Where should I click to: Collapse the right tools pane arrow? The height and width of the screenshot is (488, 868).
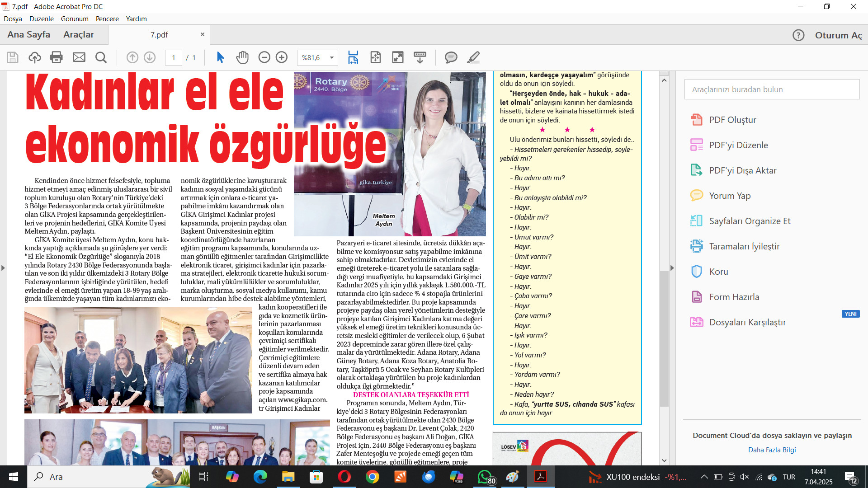[672, 268]
